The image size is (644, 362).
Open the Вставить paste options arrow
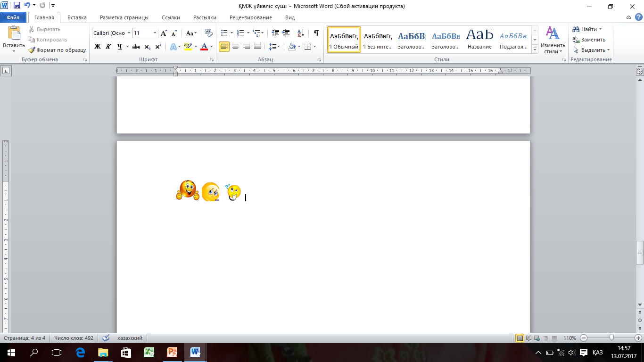14,51
